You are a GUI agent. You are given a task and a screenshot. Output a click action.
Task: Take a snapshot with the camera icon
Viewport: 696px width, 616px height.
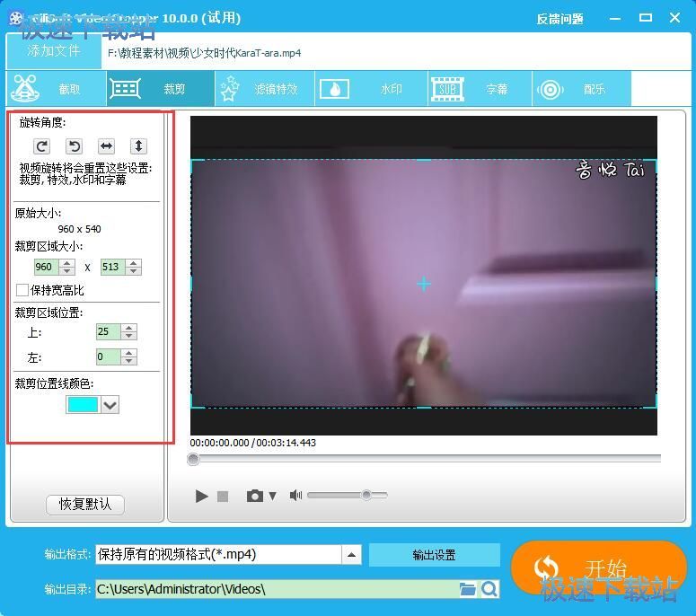[x=255, y=496]
